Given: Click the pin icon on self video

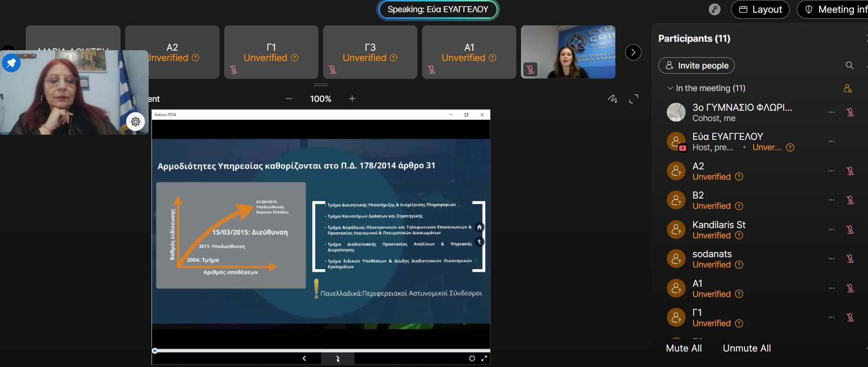Looking at the screenshot, I should pos(11,63).
